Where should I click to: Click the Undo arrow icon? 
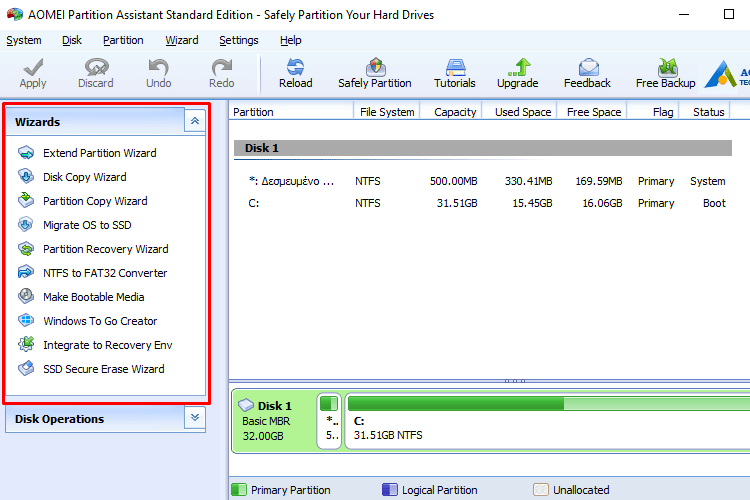pos(158,67)
